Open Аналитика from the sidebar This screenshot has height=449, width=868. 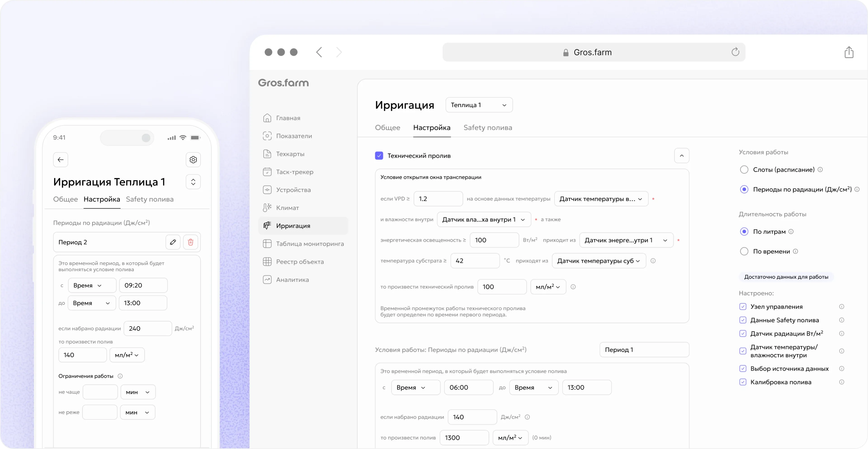303,280
